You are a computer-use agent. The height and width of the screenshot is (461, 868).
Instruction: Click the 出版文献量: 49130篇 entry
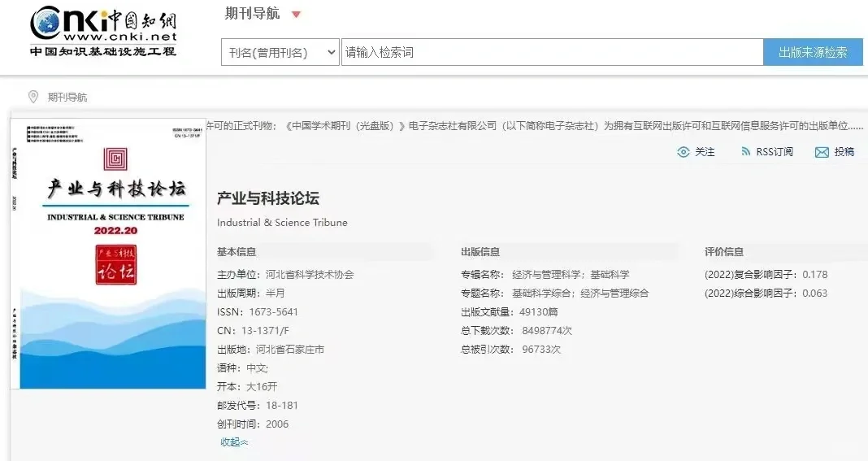coord(510,312)
